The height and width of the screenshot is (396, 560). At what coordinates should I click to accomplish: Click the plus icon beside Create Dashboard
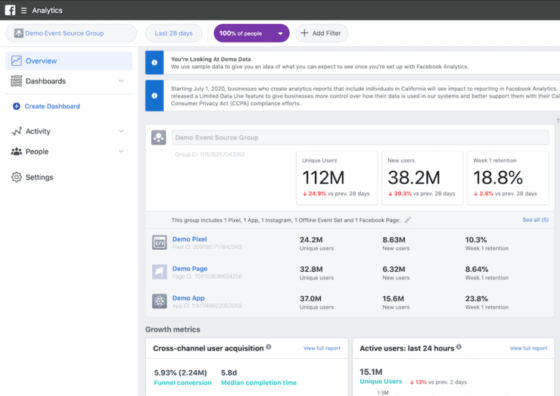(16, 106)
